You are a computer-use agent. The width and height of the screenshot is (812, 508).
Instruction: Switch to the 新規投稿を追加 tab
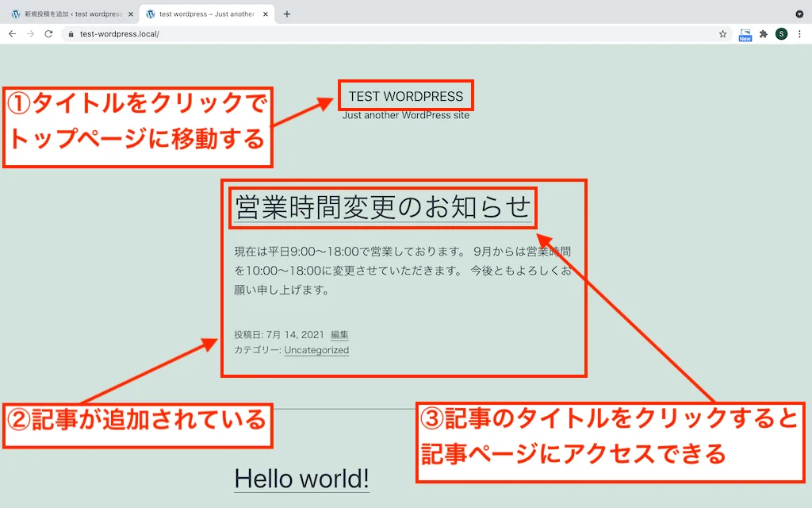(72, 14)
